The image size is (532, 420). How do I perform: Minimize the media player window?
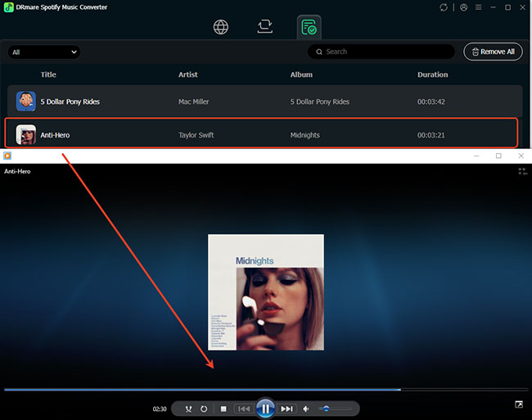476,156
